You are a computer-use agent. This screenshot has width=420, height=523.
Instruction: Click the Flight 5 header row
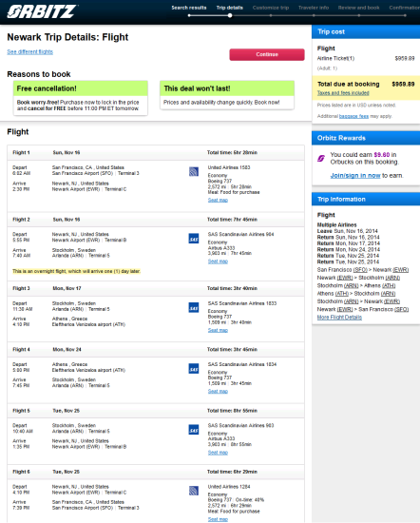pyautogui.click(x=156, y=411)
